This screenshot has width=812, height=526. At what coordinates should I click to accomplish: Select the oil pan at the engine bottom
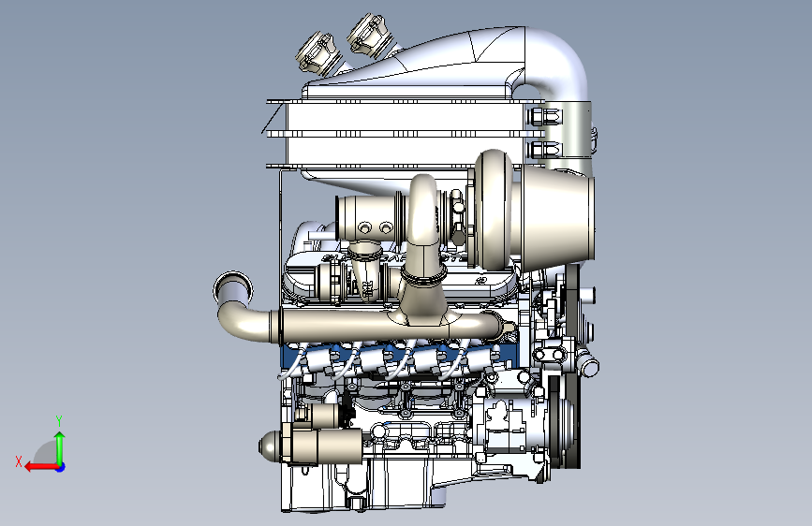362,484
